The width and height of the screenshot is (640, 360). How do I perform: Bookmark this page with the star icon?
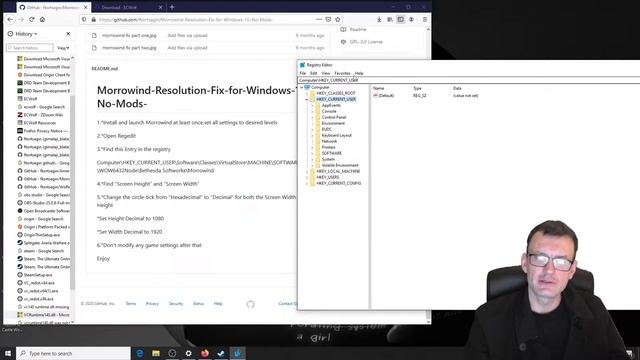[338, 20]
